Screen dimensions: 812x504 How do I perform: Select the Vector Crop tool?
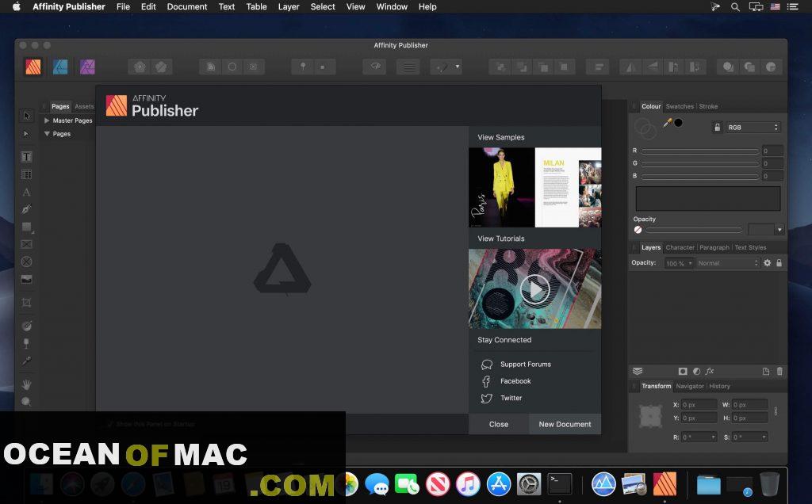point(26,302)
